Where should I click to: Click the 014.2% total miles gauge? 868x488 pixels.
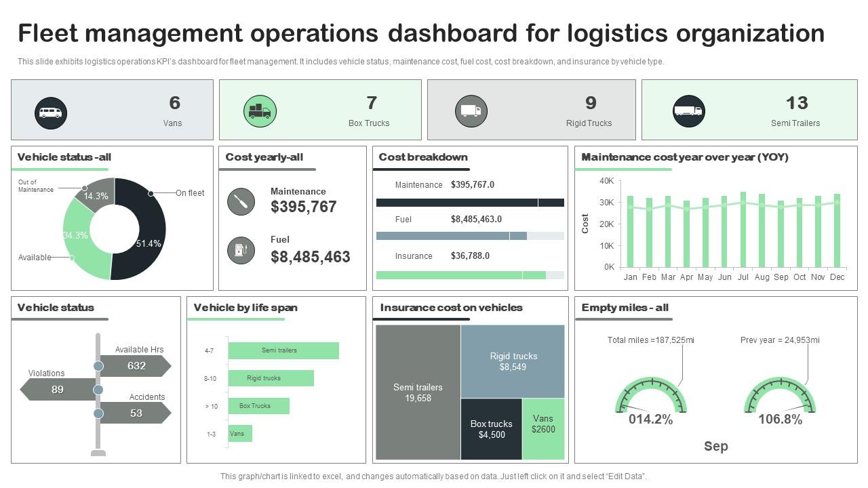tap(651, 396)
